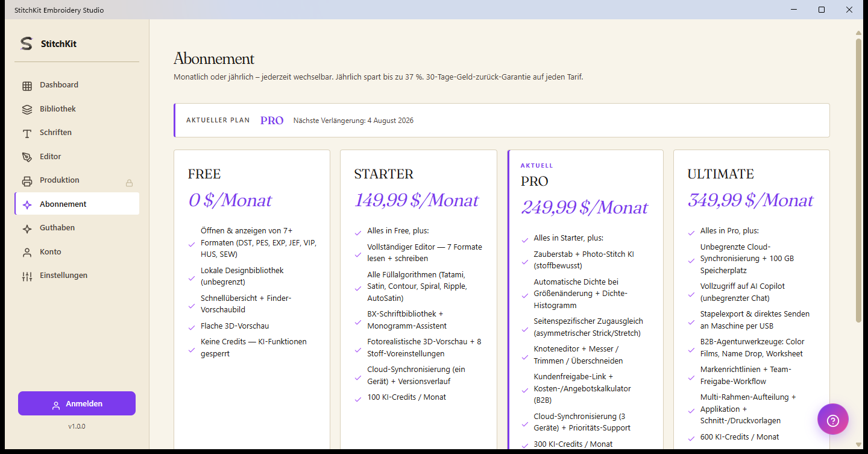Click checkmark beside 100 KI-Credits / Monat
Image resolution: width=868 pixels, height=454 pixels.
coord(358,399)
